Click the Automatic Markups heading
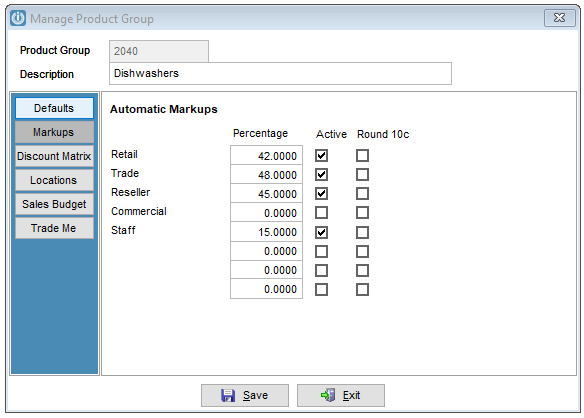 pyautogui.click(x=164, y=109)
